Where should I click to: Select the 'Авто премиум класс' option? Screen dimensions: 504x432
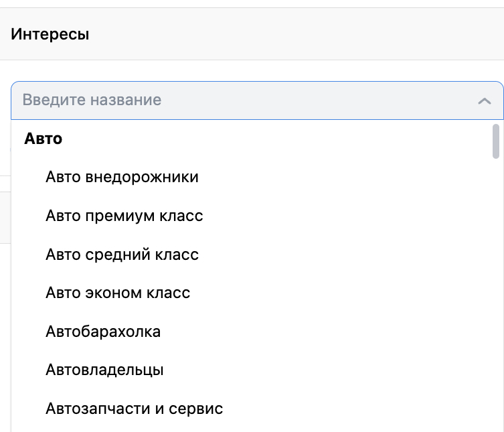tap(124, 216)
